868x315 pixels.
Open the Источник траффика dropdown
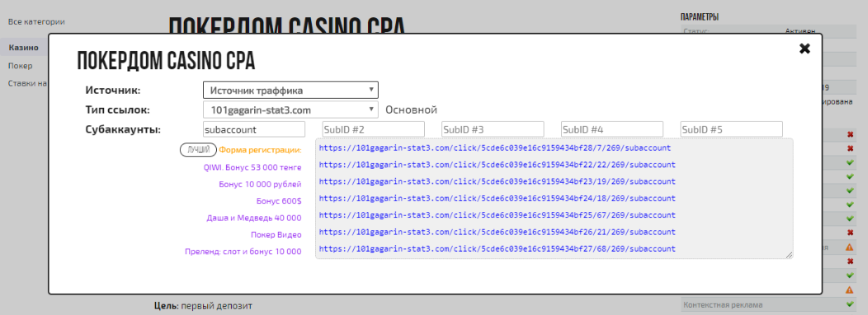[x=290, y=90]
